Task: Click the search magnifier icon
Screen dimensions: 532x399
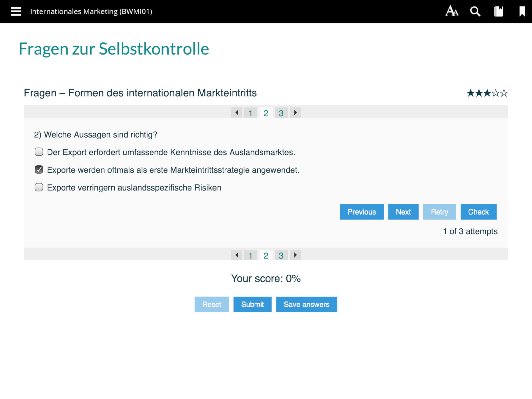Action: pyautogui.click(x=475, y=11)
